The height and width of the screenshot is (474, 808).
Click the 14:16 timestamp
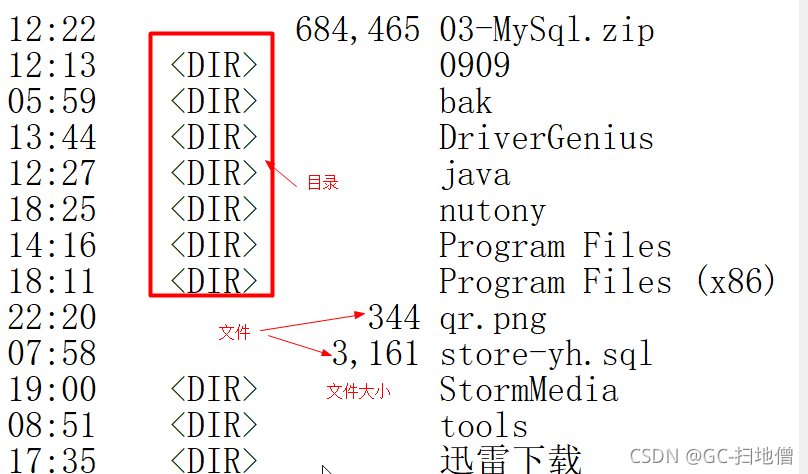coord(52,246)
